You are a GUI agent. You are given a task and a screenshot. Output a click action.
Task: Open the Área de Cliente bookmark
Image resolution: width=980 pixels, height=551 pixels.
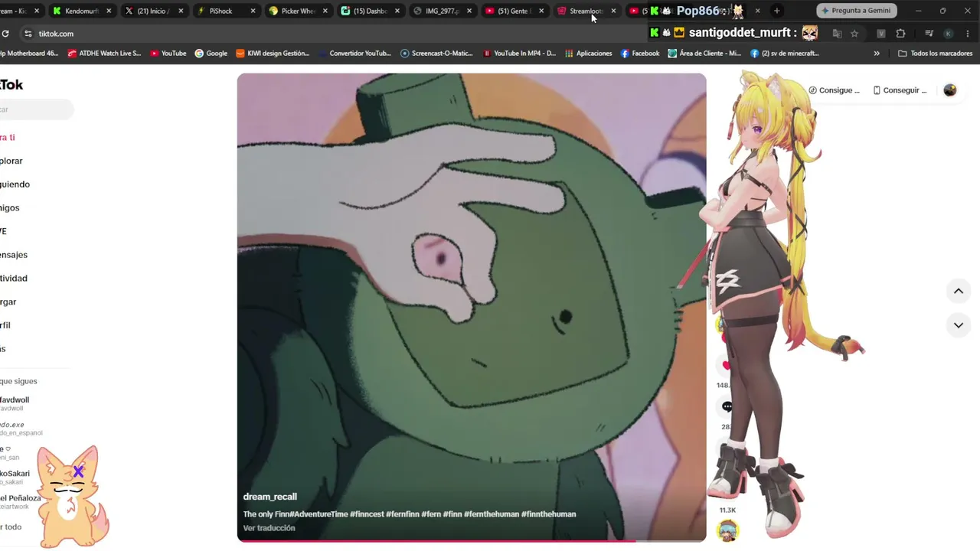pos(704,54)
